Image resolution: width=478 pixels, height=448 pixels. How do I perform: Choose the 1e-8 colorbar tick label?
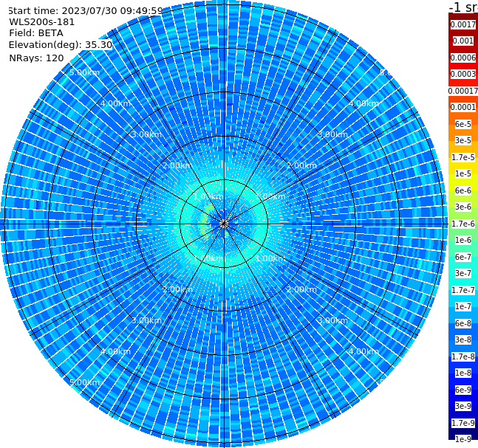coord(463,373)
